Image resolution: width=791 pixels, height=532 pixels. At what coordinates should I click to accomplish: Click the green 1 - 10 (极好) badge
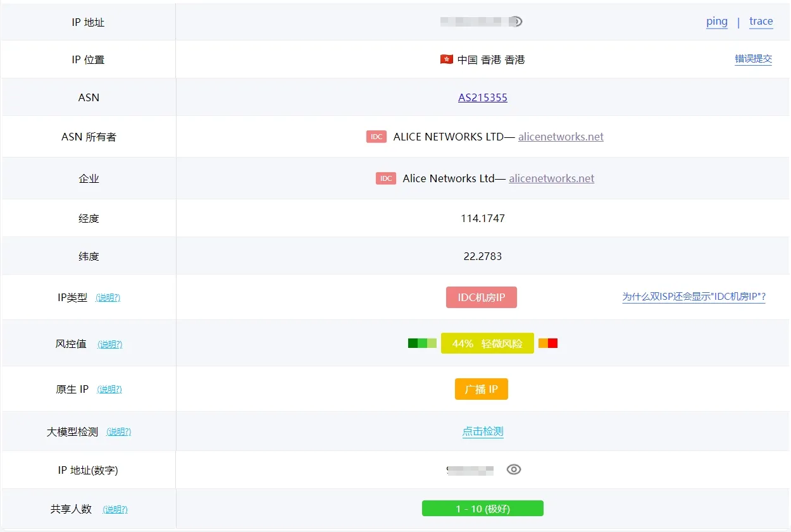482,509
